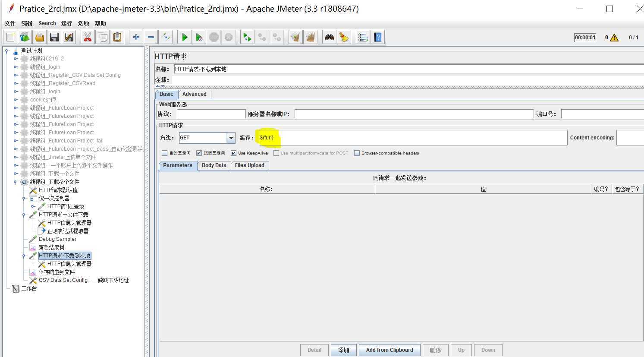Click the Save As floppy-with-pencil toolbar icon
The width and height of the screenshot is (644, 357).
(x=69, y=37)
